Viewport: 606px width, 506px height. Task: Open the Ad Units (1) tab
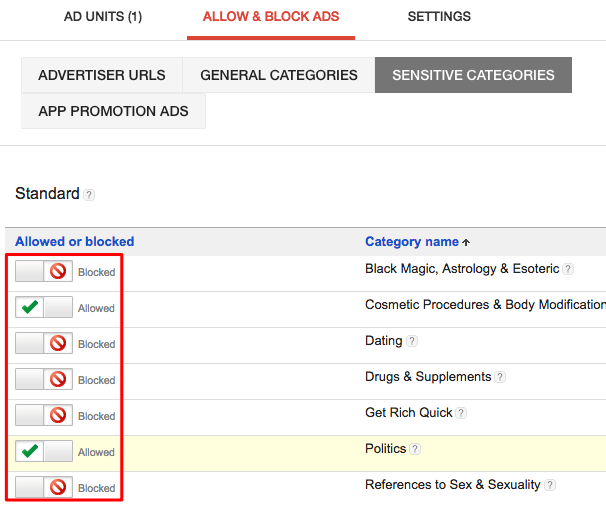(x=103, y=17)
